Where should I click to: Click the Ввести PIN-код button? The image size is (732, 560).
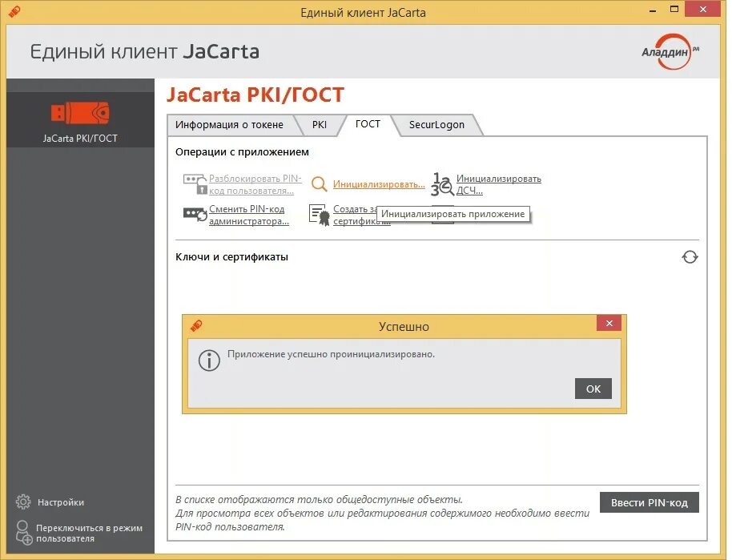649,502
